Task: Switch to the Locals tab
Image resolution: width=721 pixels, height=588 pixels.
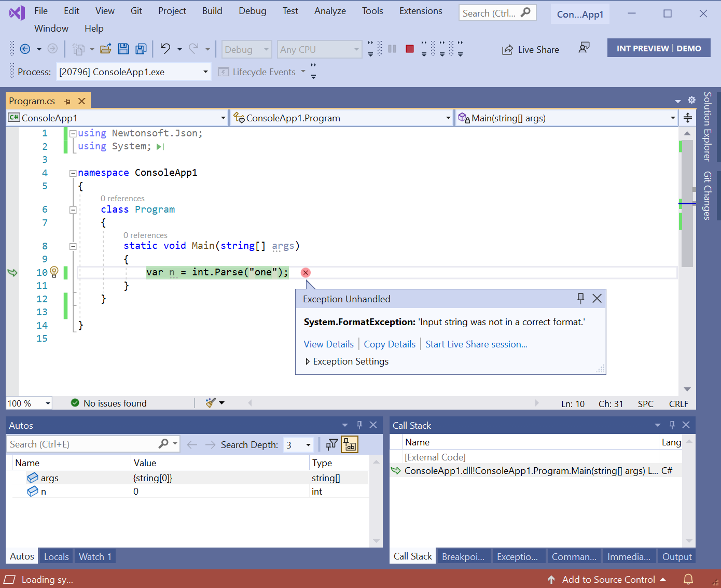Action: (x=57, y=556)
